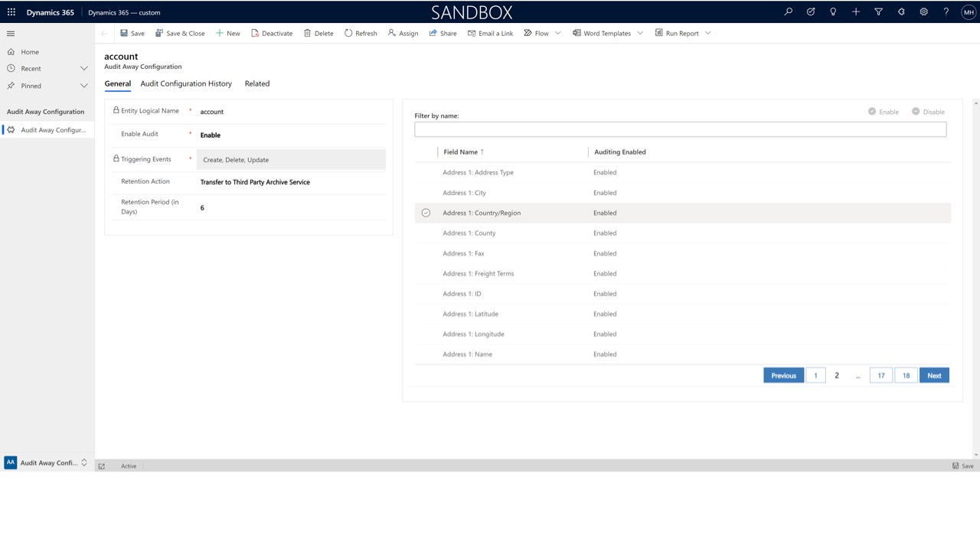
Task: Open the settings gear icon
Action: [924, 12]
